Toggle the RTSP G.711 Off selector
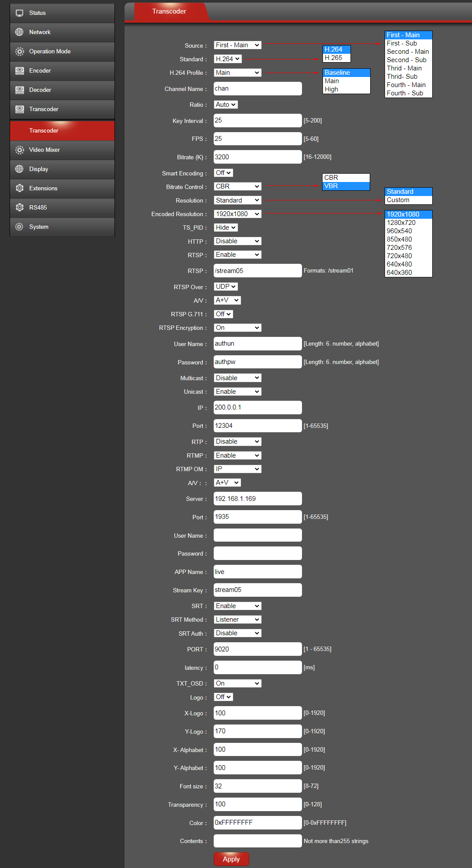The width and height of the screenshot is (472, 868). pyautogui.click(x=223, y=314)
